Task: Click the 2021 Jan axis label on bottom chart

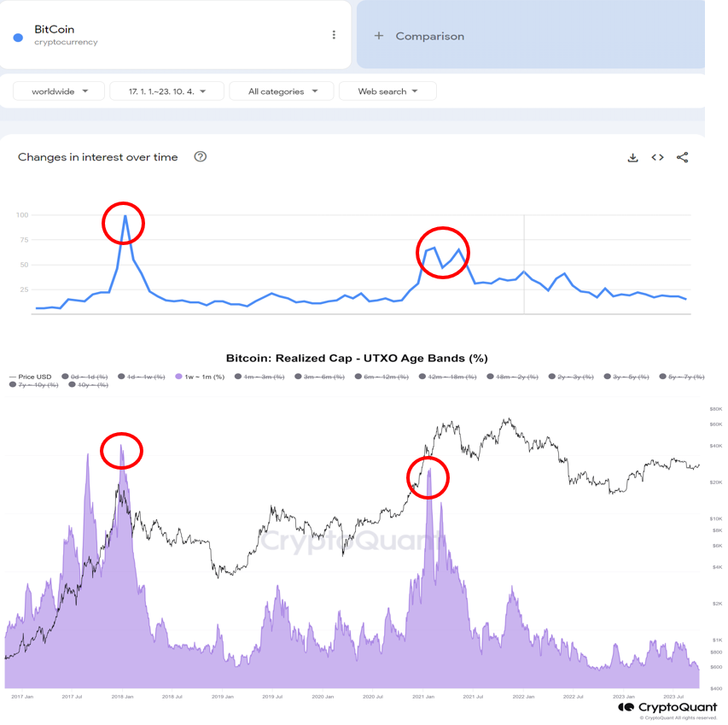Action: (x=424, y=695)
